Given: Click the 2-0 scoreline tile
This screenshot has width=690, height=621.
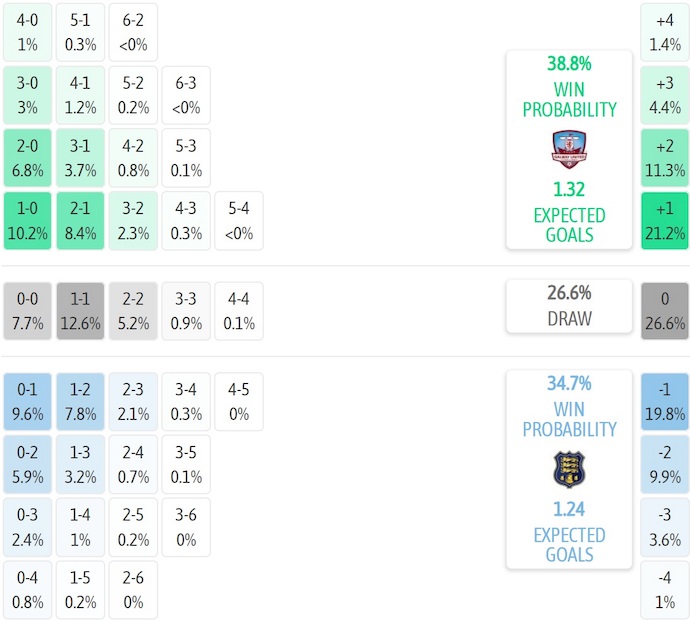Looking at the screenshot, I should [27, 158].
